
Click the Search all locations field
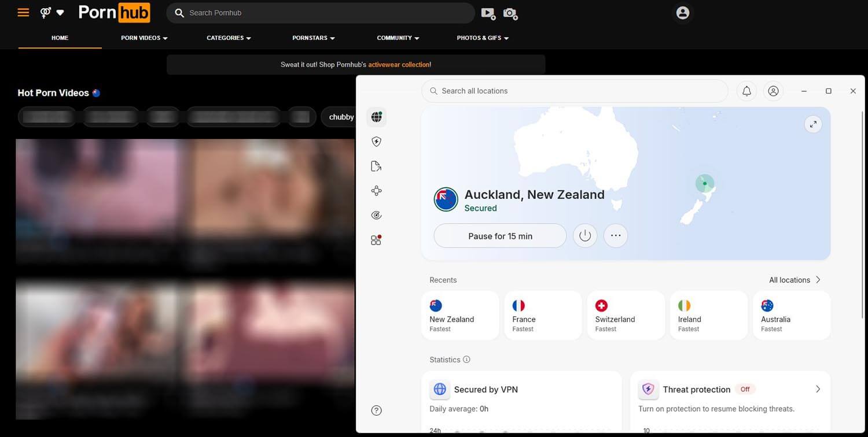[x=575, y=91]
